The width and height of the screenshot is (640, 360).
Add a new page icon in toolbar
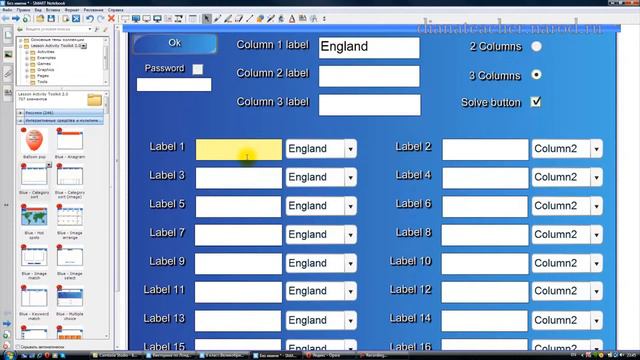tap(26, 18)
